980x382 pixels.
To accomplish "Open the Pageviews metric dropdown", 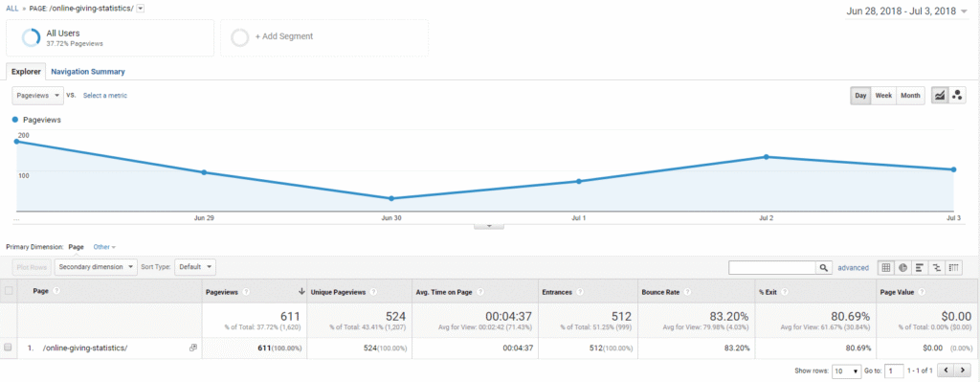I will pos(37,96).
